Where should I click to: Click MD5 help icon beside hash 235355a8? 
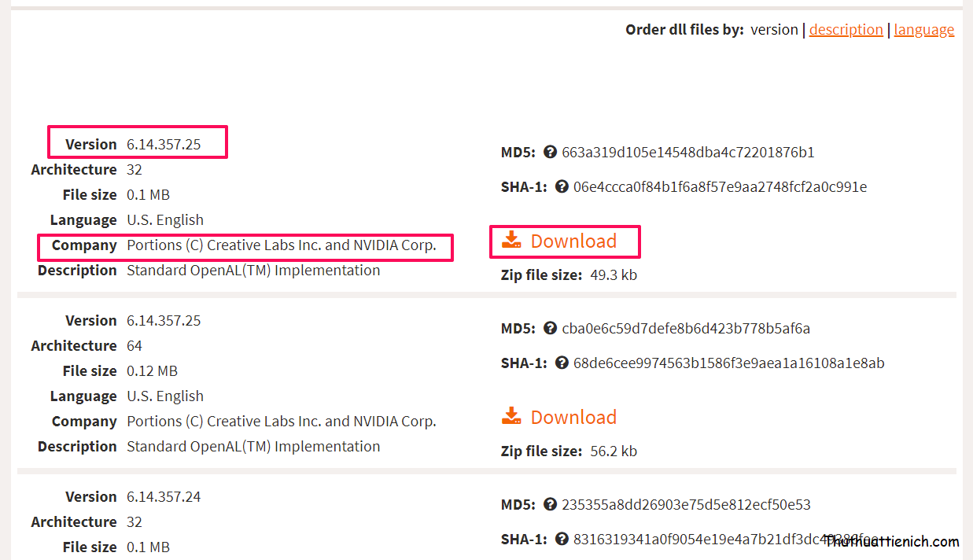click(550, 505)
